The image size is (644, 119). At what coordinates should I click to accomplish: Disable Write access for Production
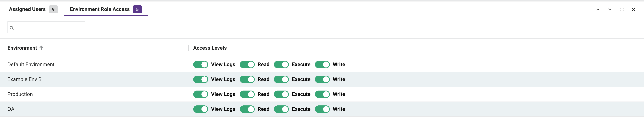click(x=322, y=94)
